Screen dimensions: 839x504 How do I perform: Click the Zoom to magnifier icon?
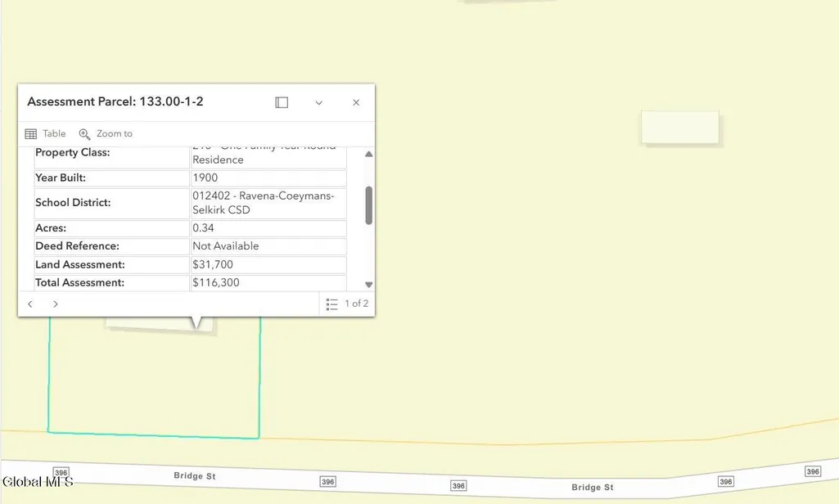[x=84, y=133]
